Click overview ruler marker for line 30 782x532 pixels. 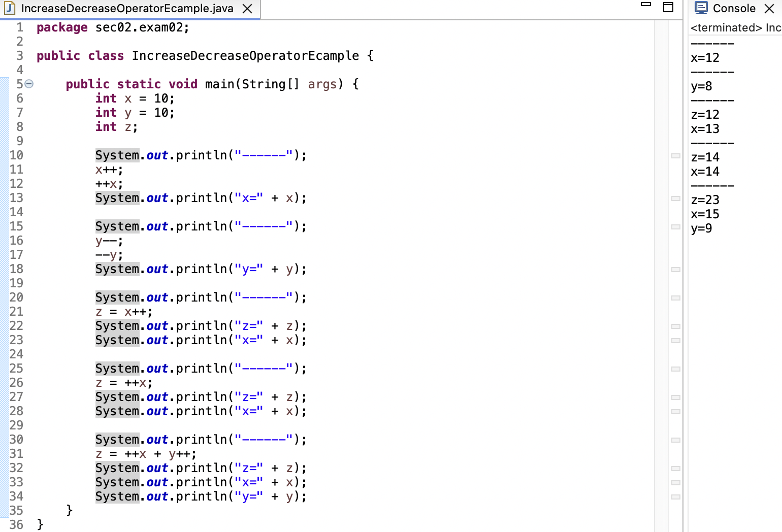[x=676, y=440]
